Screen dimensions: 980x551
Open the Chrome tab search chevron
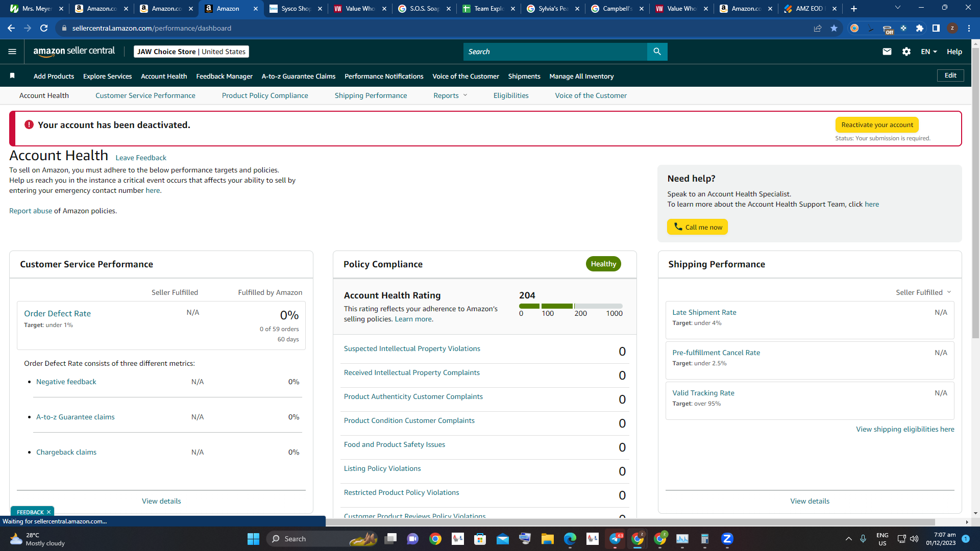[x=898, y=8]
